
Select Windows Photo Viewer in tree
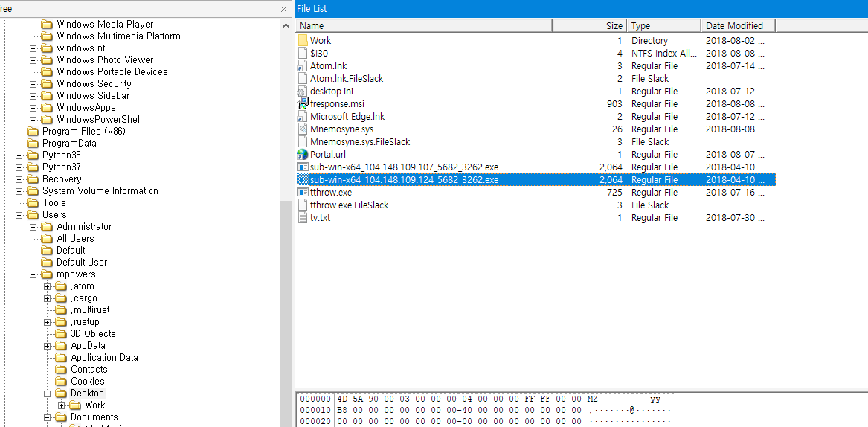[105, 60]
